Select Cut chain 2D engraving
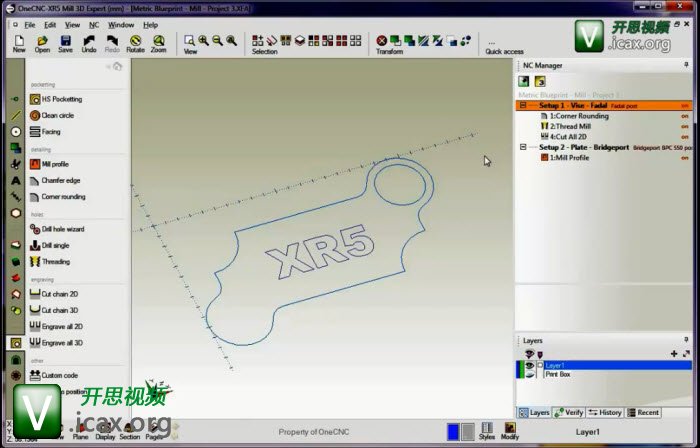Image resolution: width=700 pixels, height=448 pixels. [x=54, y=294]
